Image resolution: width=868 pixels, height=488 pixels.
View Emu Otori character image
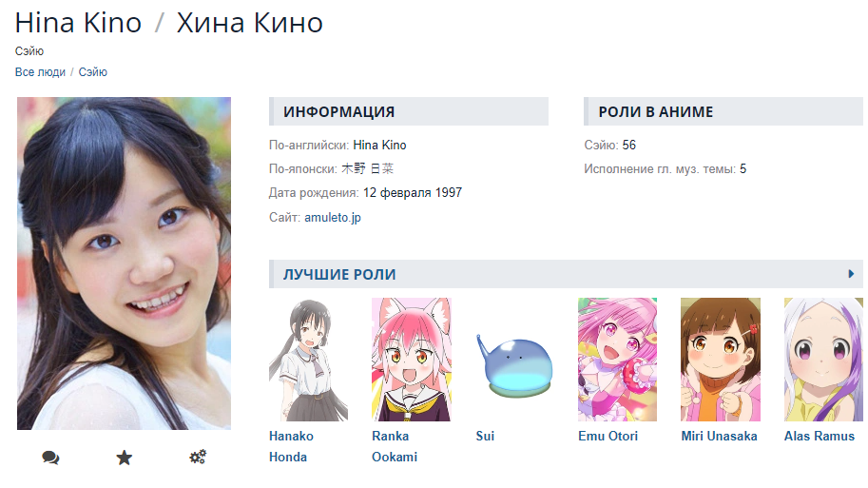pyautogui.click(x=617, y=360)
